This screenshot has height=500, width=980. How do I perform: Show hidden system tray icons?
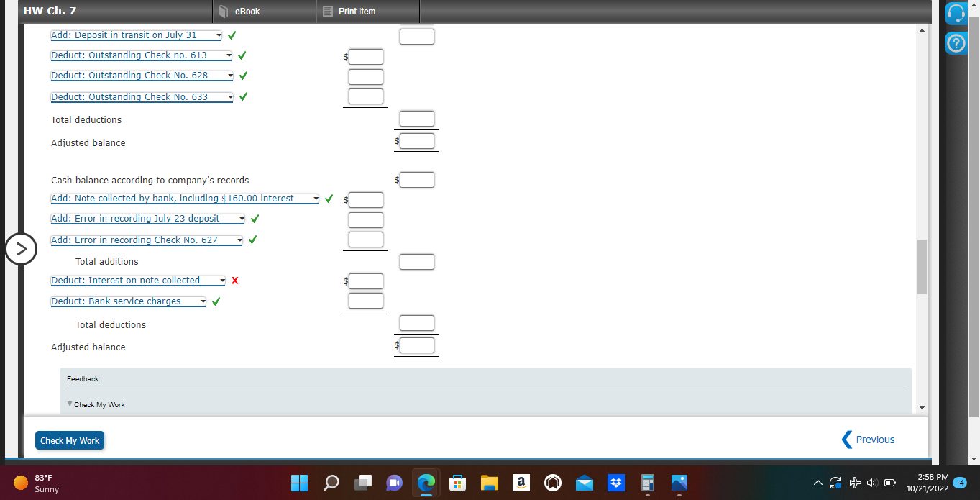[819, 483]
